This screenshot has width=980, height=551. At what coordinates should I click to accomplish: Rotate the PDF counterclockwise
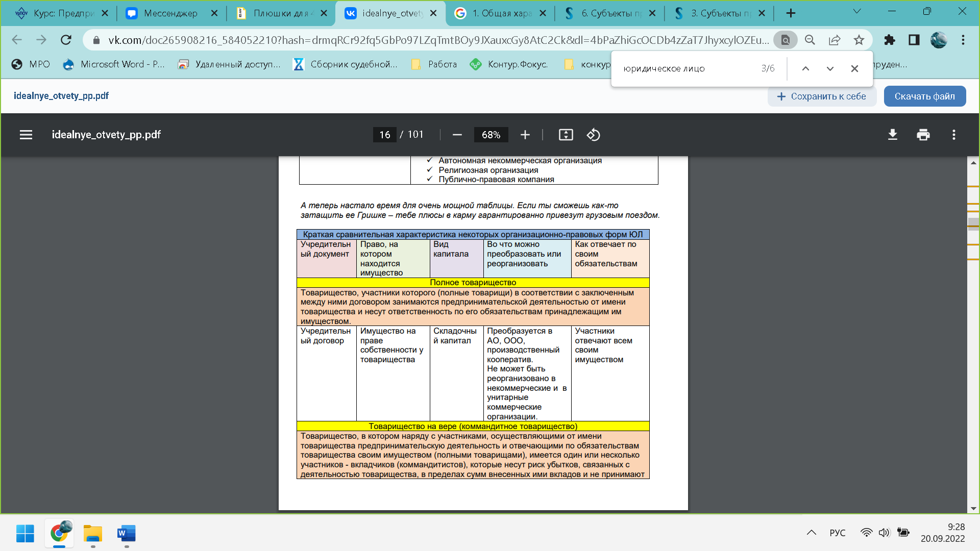click(x=593, y=135)
